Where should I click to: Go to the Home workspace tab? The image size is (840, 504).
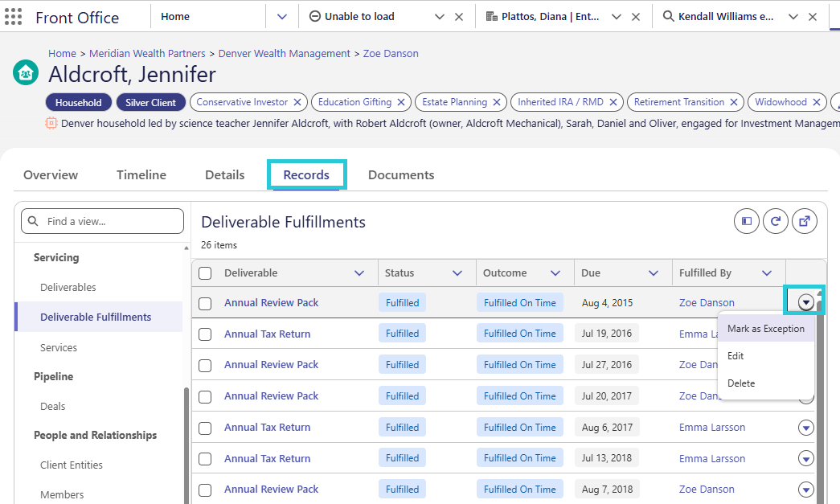[x=175, y=17]
